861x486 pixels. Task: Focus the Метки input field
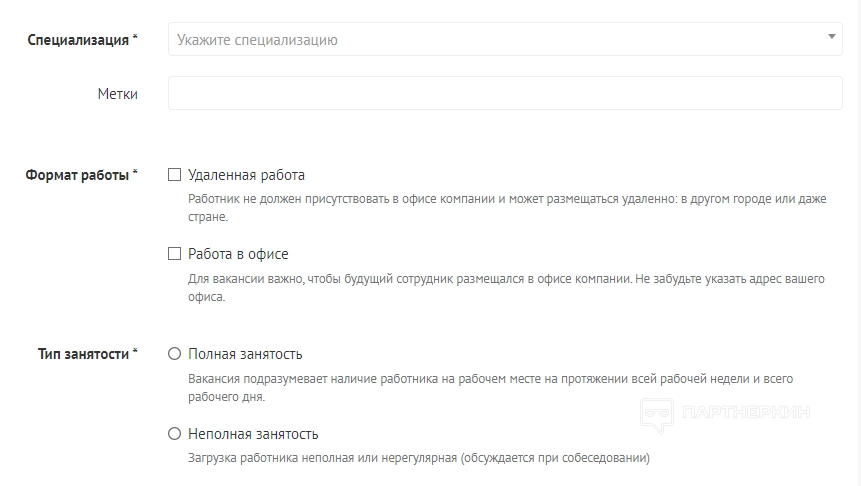click(505, 94)
